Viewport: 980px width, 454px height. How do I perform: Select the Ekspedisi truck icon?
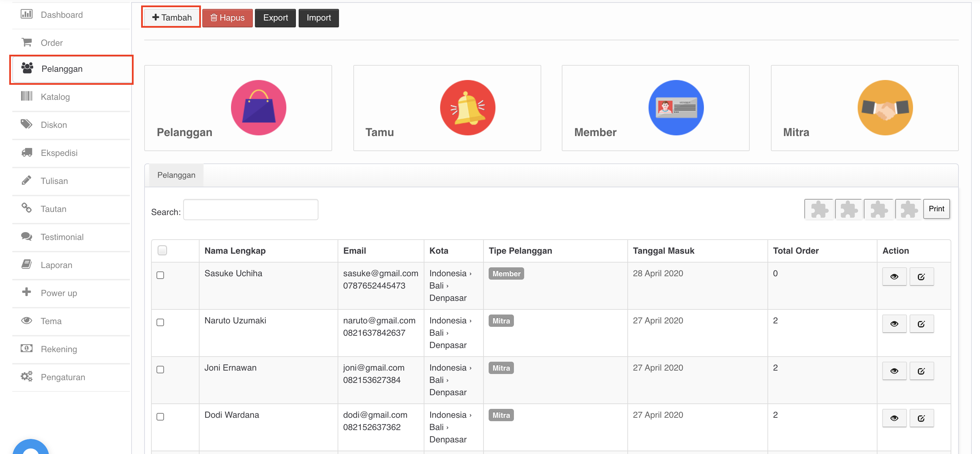pos(26,152)
